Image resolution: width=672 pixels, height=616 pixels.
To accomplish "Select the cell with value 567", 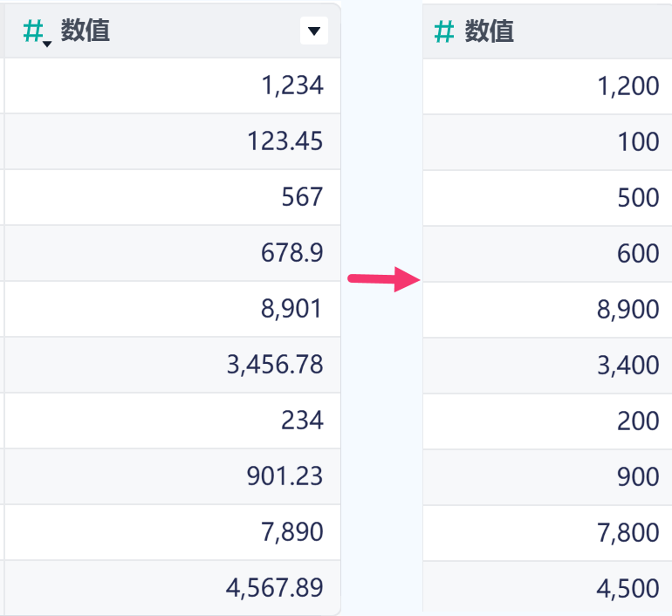I will (172, 197).
